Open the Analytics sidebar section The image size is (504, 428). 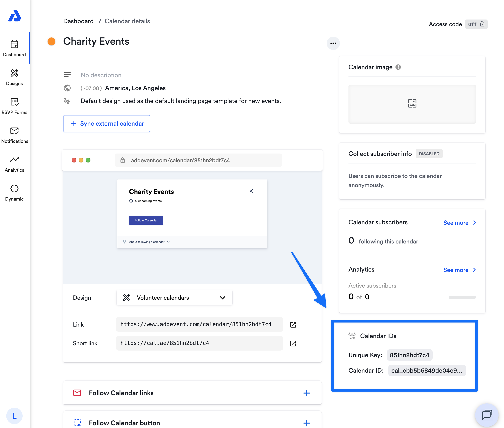15,164
